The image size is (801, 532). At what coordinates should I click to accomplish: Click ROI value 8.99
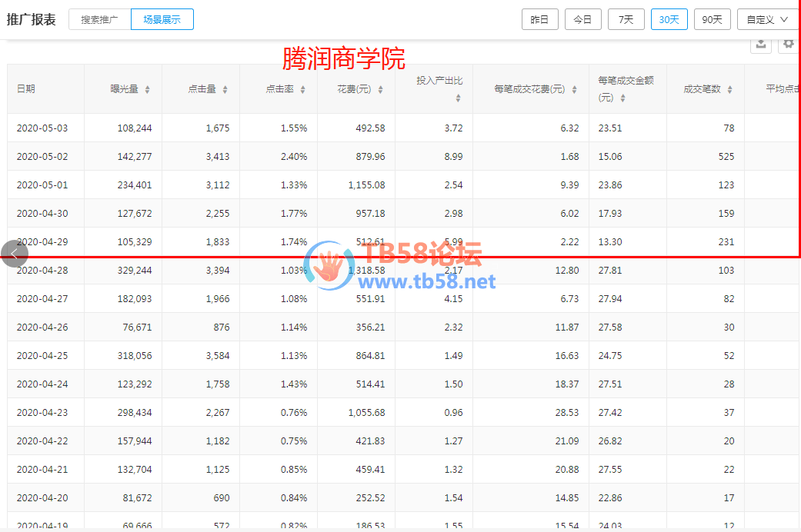(454, 157)
